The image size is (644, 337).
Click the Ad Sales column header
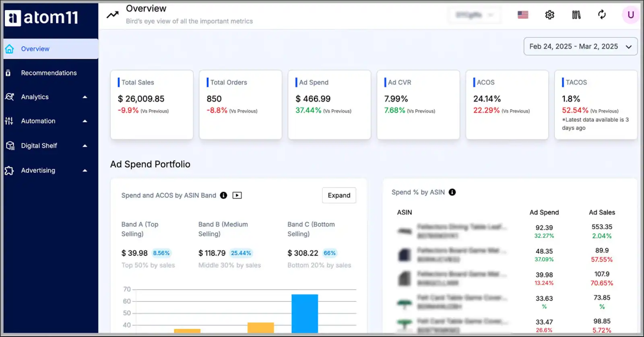602,212
